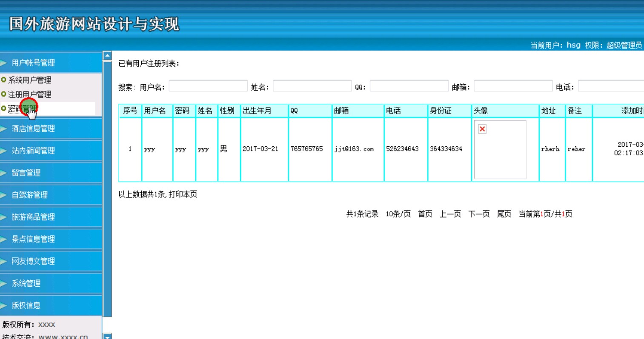The image size is (644, 339).
Task: Focus the 用户名 search field
Action: pyautogui.click(x=208, y=86)
